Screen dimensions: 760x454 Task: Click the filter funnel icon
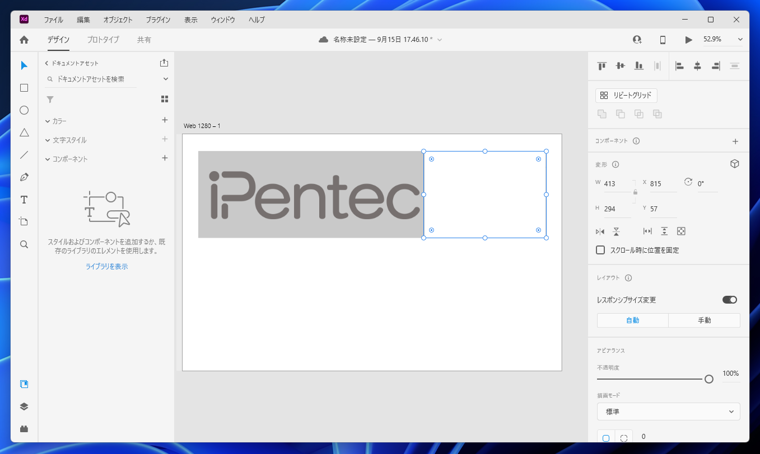point(50,99)
